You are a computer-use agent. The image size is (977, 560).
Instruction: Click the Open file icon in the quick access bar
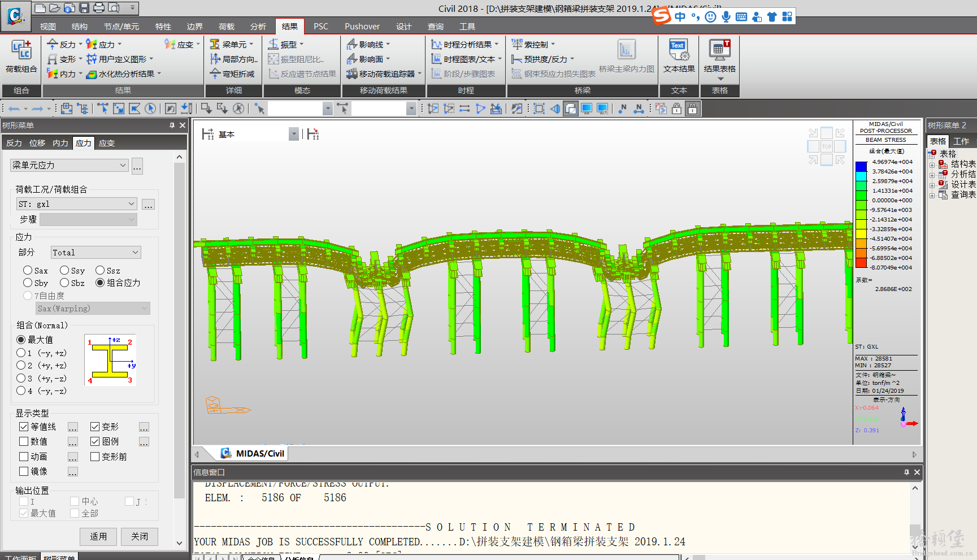54,8
